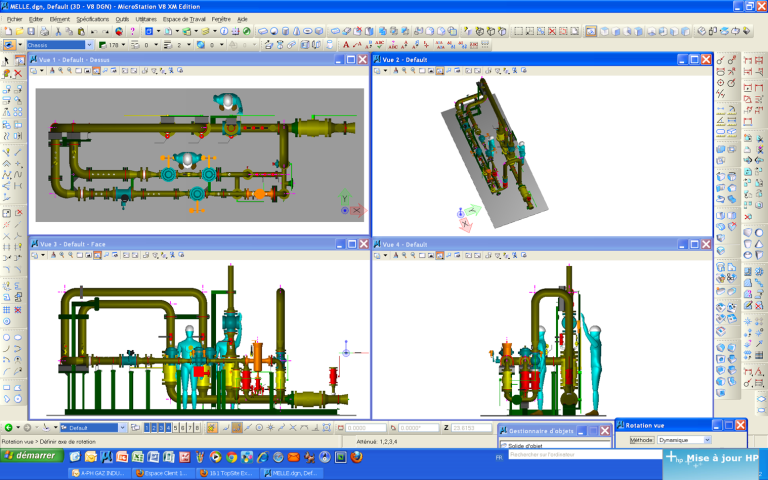768x480 pixels.
Task: Click the New file icon
Action: pyautogui.click(x=8, y=31)
